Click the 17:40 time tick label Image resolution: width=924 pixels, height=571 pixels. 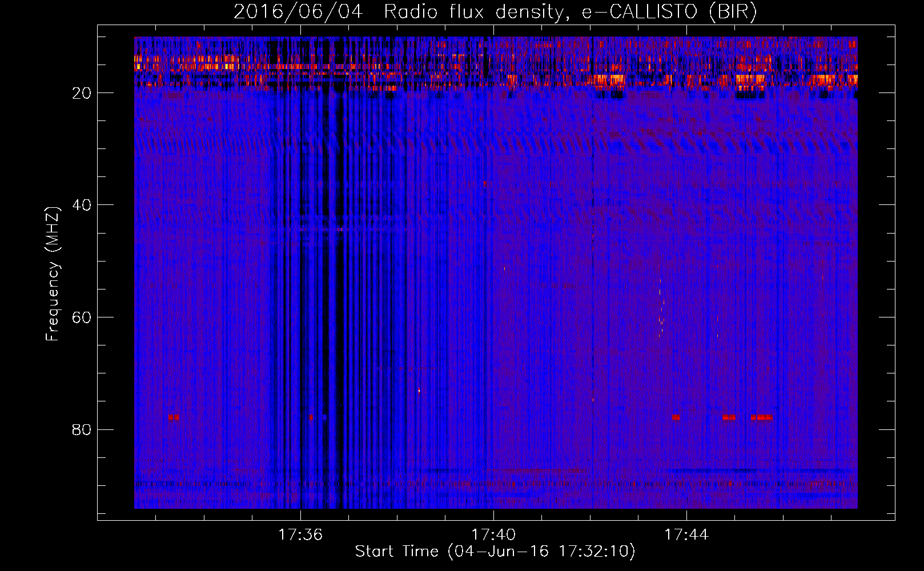pos(493,535)
